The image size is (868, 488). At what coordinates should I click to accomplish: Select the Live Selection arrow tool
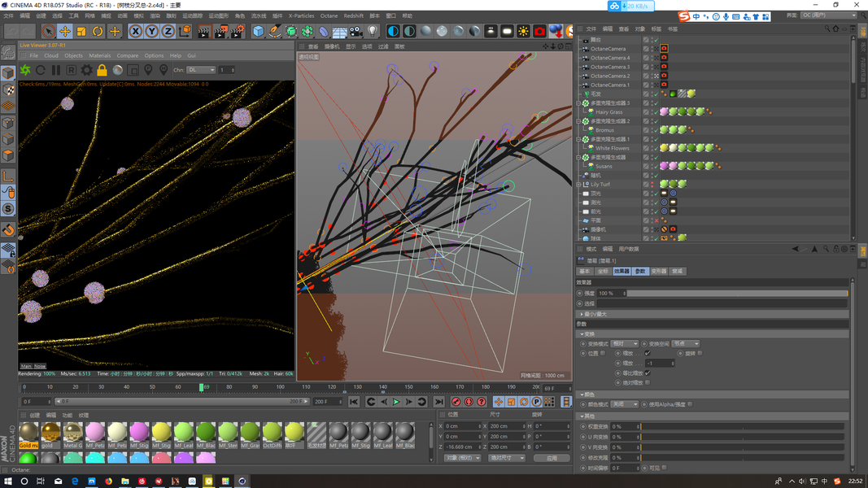[48, 32]
